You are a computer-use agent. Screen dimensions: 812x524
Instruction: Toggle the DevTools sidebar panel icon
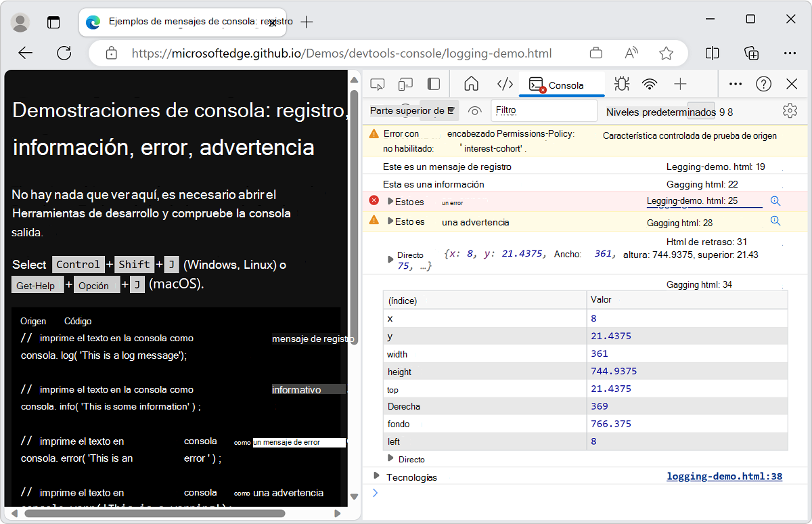coord(434,84)
